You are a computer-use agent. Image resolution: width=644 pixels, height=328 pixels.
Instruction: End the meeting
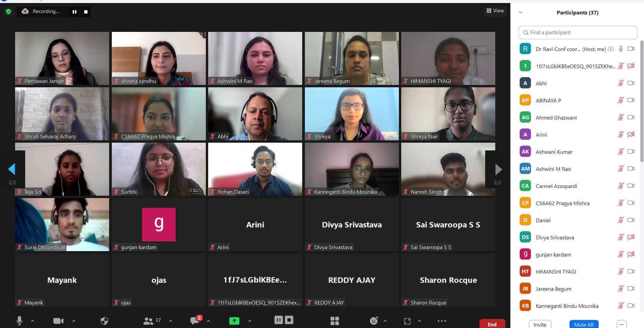(x=492, y=324)
